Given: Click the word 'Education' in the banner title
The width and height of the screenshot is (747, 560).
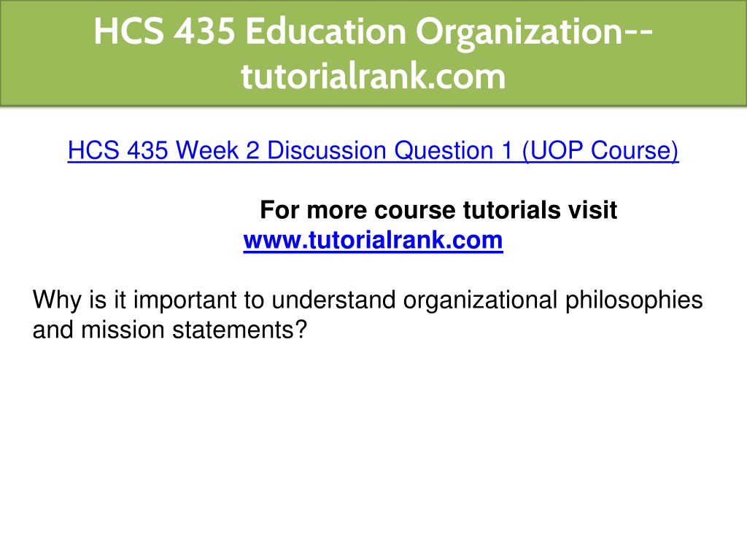Looking at the screenshot, I should coord(326,31).
